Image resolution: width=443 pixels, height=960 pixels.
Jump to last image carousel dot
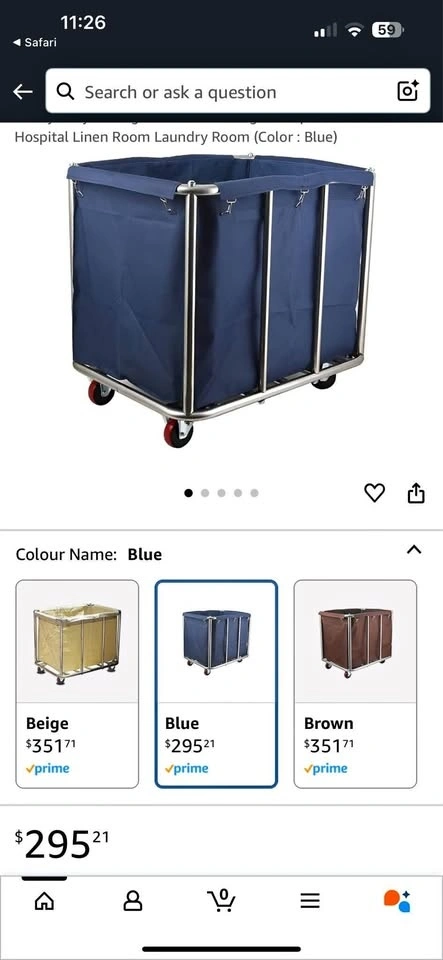pyautogui.click(x=255, y=493)
